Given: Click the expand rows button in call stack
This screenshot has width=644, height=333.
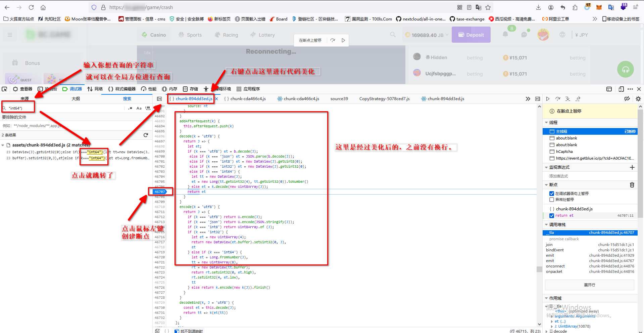Looking at the screenshot, I should coord(589,285).
